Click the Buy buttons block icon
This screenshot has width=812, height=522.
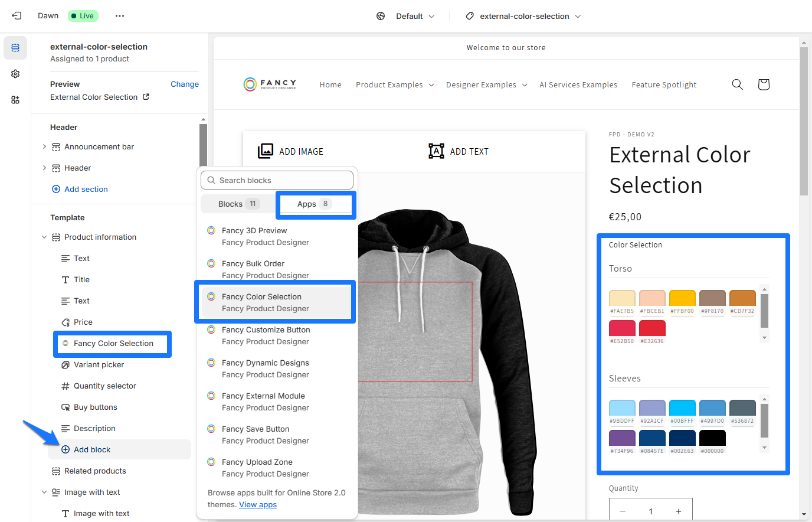(66, 407)
